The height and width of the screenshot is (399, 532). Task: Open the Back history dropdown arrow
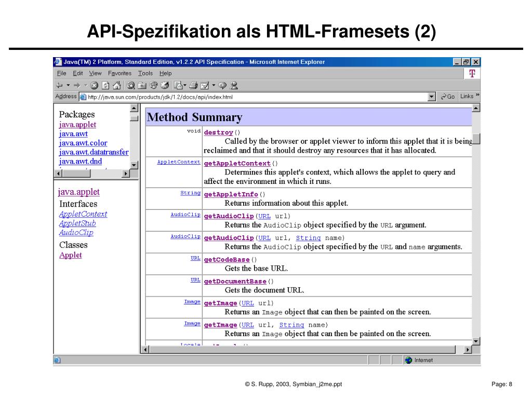click(68, 85)
